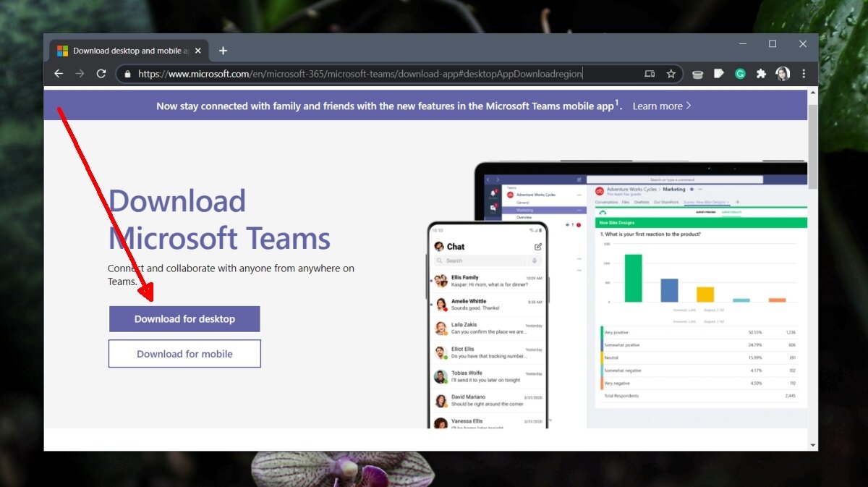Switch to the Files tab in the Teams preview
The image size is (868, 487).
pyautogui.click(x=625, y=202)
